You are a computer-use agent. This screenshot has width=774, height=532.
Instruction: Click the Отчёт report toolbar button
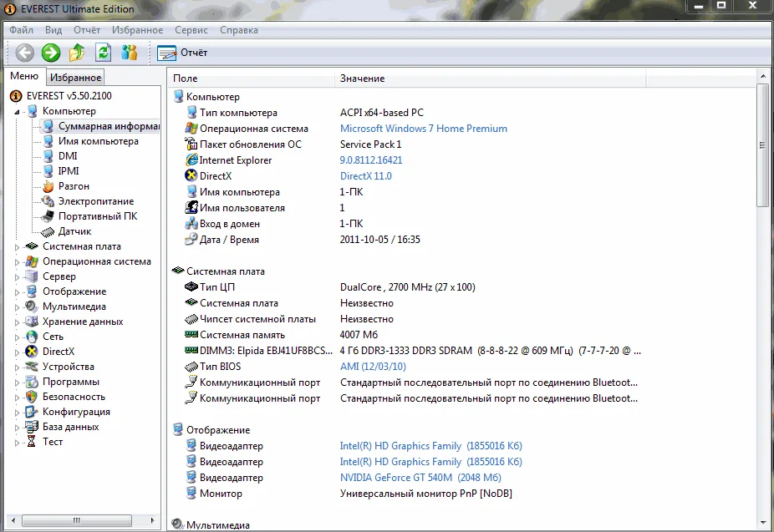(183, 53)
